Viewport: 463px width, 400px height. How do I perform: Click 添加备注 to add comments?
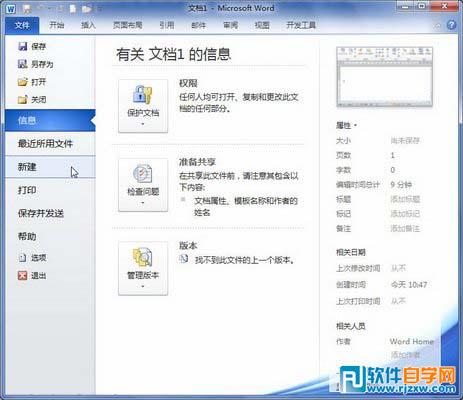tap(405, 228)
